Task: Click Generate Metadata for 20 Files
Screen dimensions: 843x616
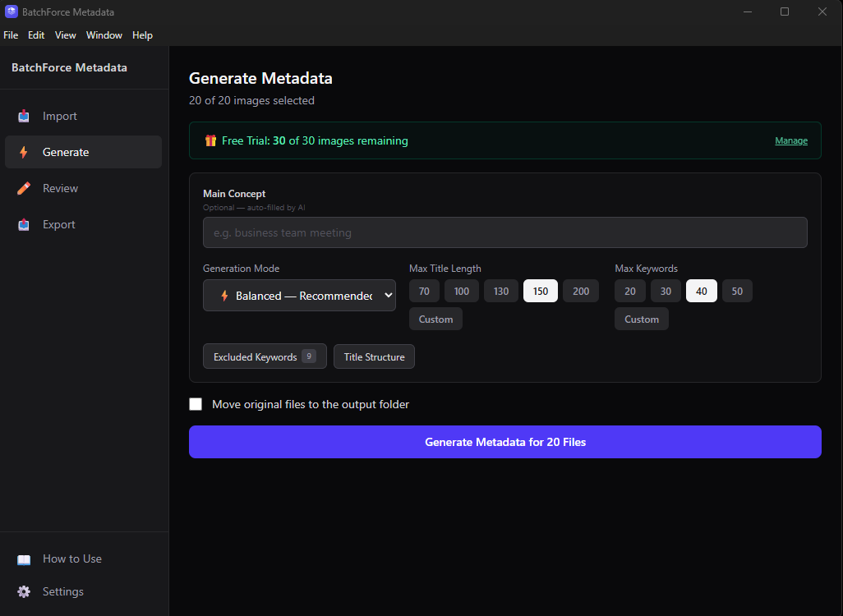Action: [504, 442]
